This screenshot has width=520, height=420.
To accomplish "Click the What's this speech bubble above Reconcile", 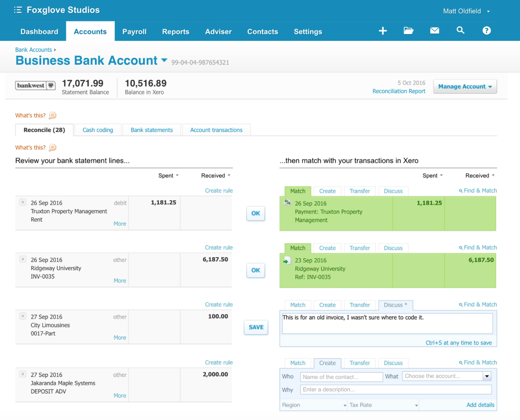I will 52,115.
